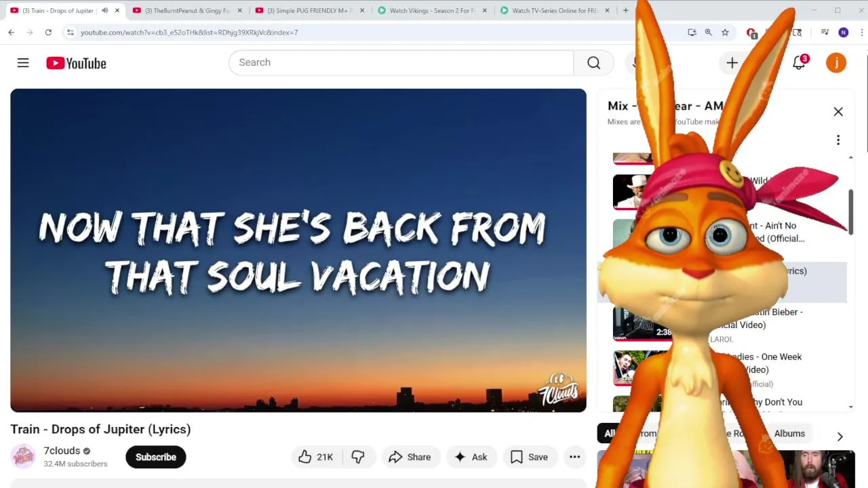Screen dimensions: 868x488
Task: Open the playlist thumbnail showing 2:38 duration
Action: click(643, 323)
